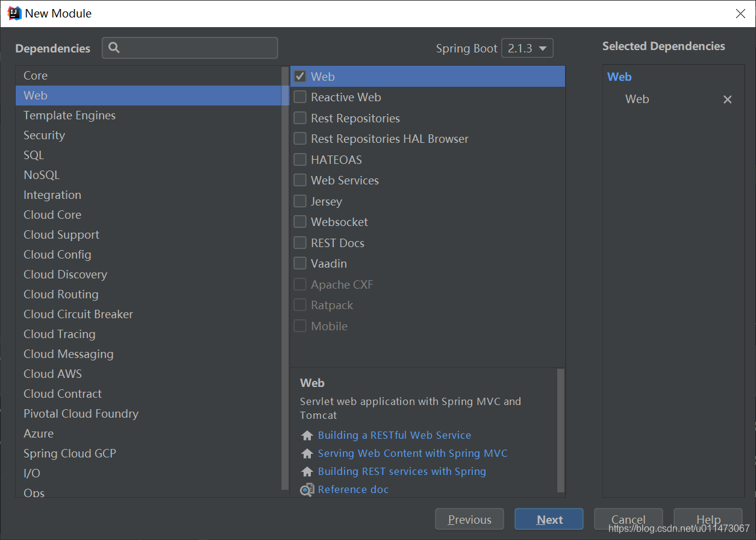
Task: Select Cloud AWS category
Action: pyautogui.click(x=149, y=374)
